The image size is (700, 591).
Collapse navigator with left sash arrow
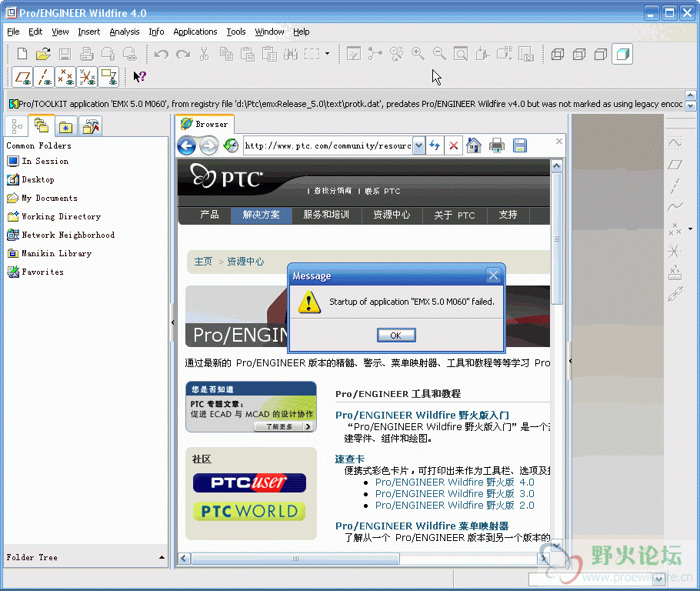click(x=172, y=322)
